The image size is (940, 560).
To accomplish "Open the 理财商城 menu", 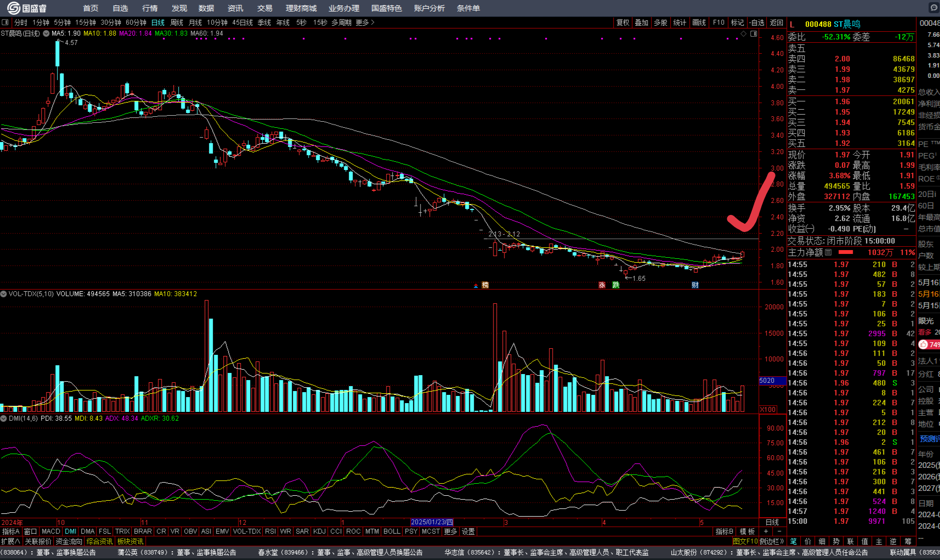I will click(301, 8).
